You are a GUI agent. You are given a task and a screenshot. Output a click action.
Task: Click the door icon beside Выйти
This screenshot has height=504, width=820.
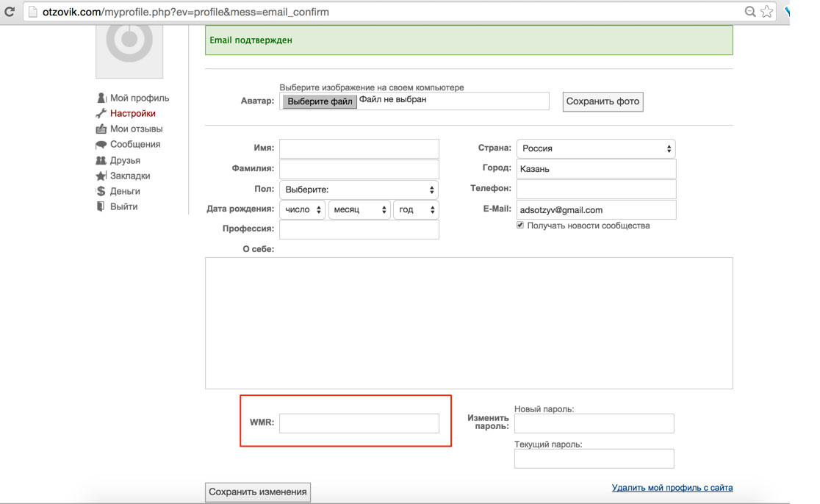pyautogui.click(x=101, y=206)
